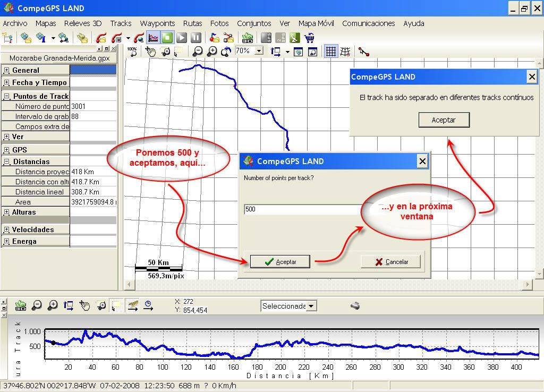Open the Waypoints menu
The image size is (544, 392).
click(157, 23)
